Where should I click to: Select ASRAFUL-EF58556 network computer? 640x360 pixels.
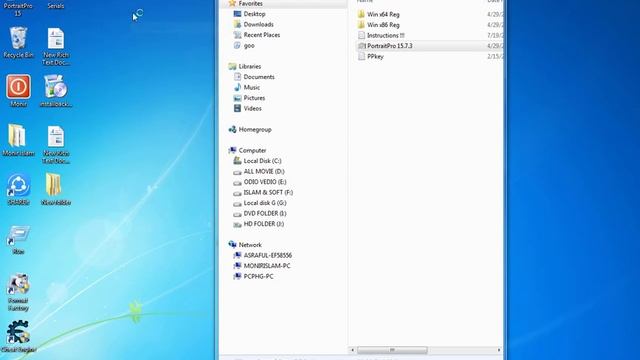262,256
